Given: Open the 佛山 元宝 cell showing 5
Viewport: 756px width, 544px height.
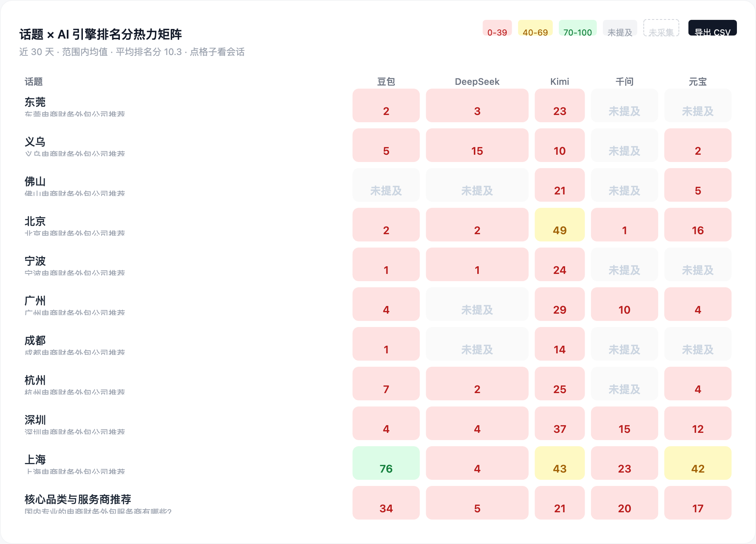Looking at the screenshot, I should (698, 185).
